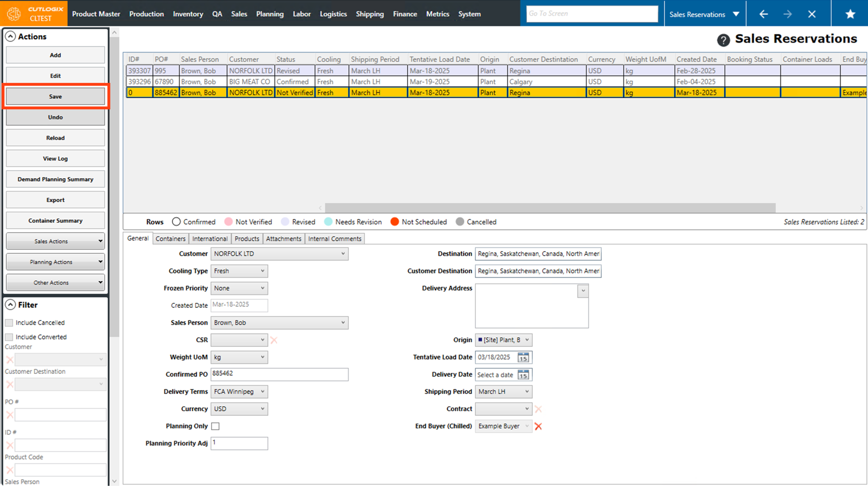Click the back arrow navigation icon
Image resolution: width=868 pixels, height=486 pixels.
(x=763, y=14)
